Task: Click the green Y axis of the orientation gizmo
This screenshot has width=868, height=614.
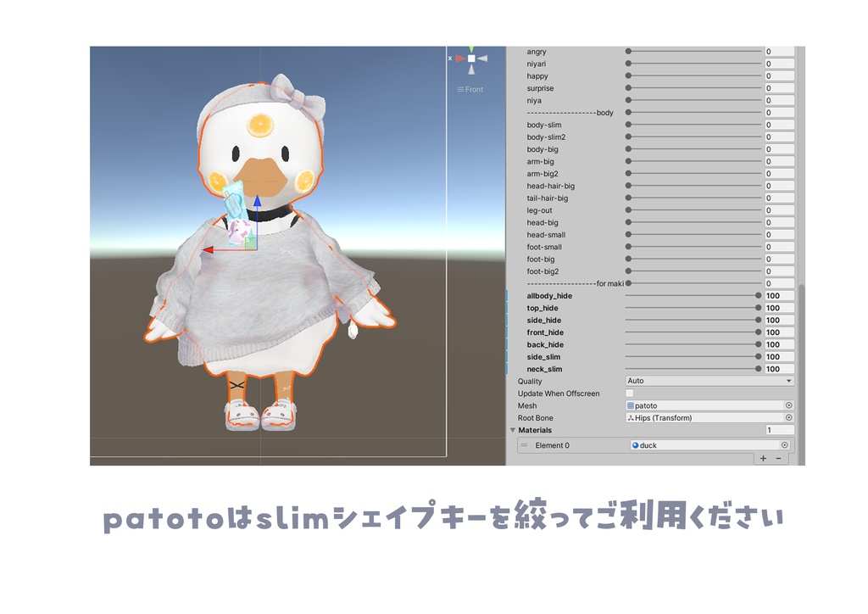Action: pos(471,47)
